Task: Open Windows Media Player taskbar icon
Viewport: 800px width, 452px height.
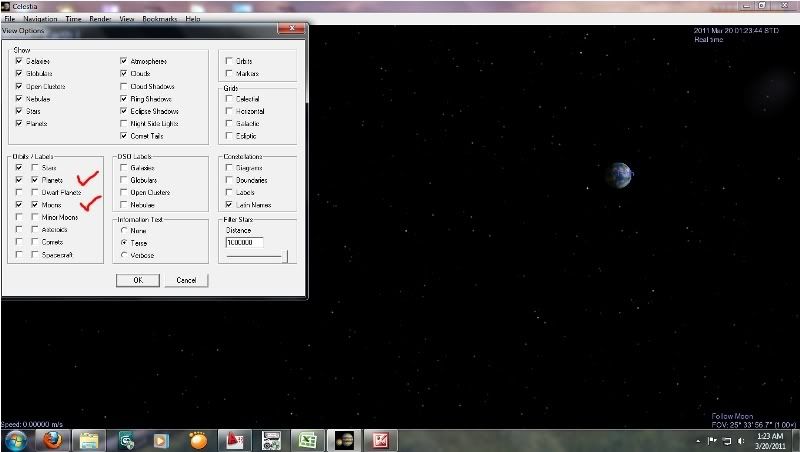Action: 161,440
